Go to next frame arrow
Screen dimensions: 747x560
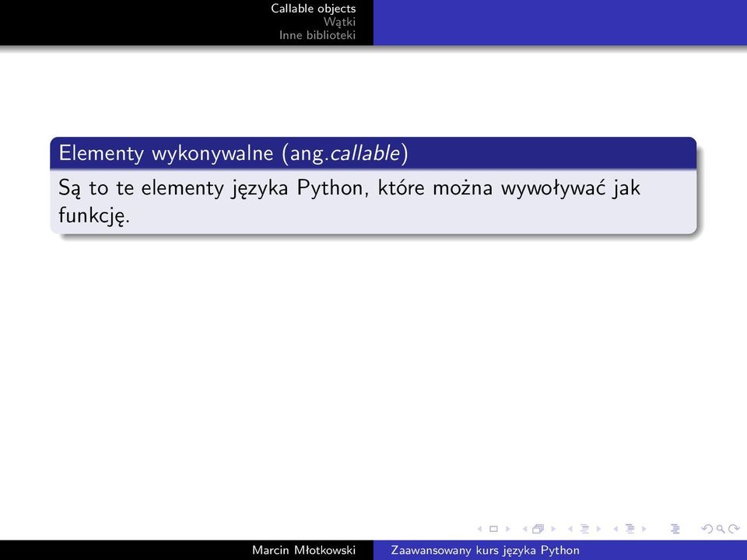coord(553,529)
